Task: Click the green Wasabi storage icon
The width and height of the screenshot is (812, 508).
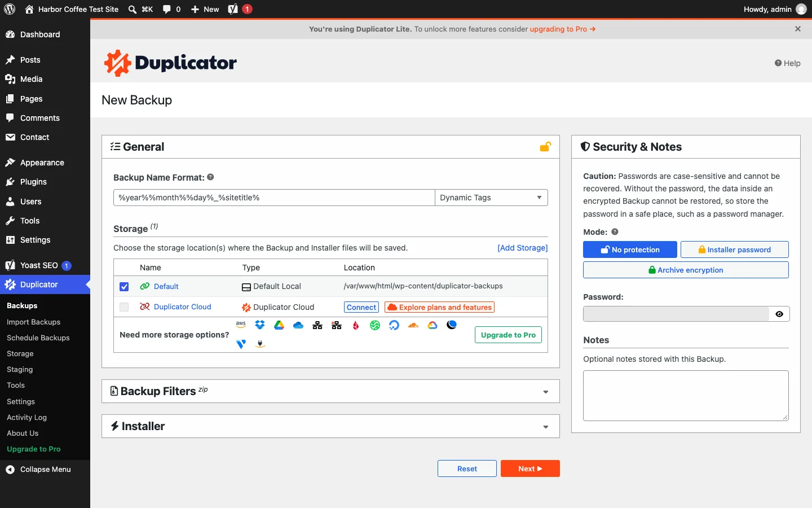Action: (375, 325)
